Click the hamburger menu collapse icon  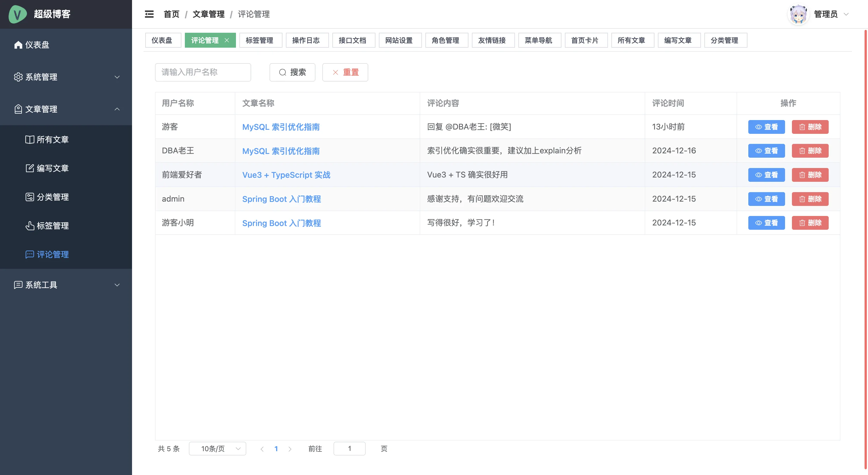pos(149,14)
